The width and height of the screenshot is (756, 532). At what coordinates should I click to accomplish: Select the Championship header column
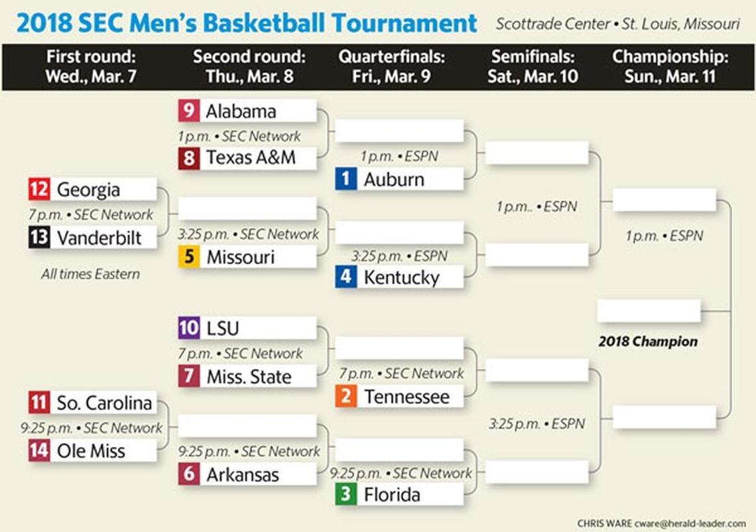670,66
